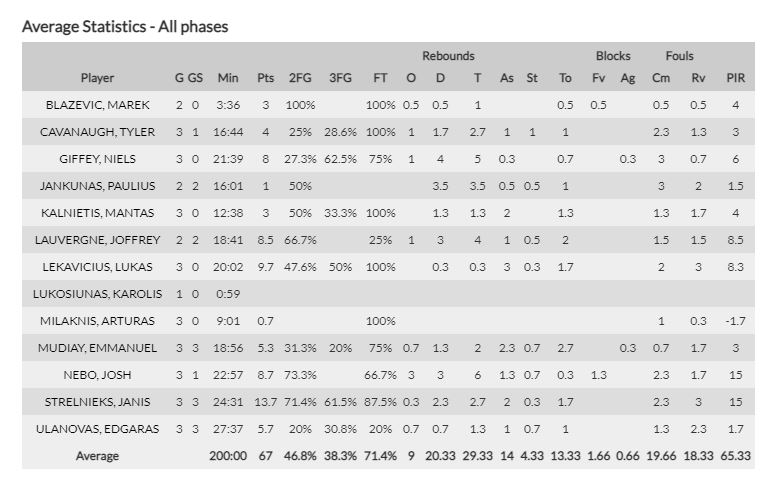Open LAUVERGNE, JOFFREY player details

(97, 240)
